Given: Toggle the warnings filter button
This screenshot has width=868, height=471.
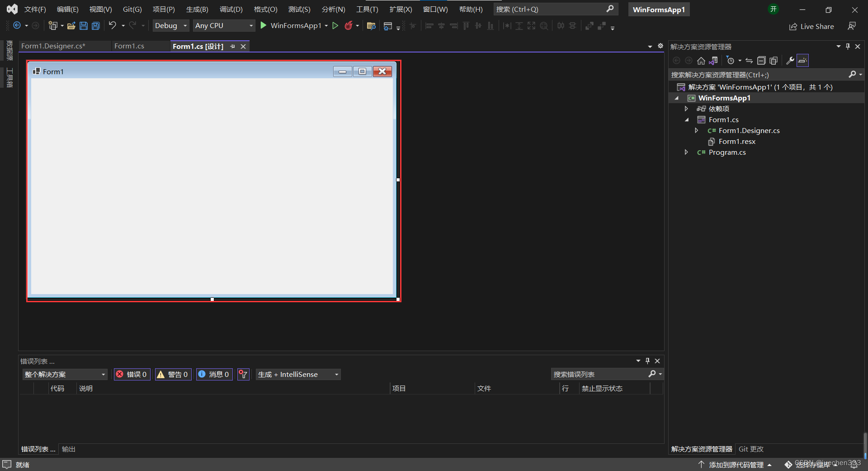Looking at the screenshot, I should point(174,374).
